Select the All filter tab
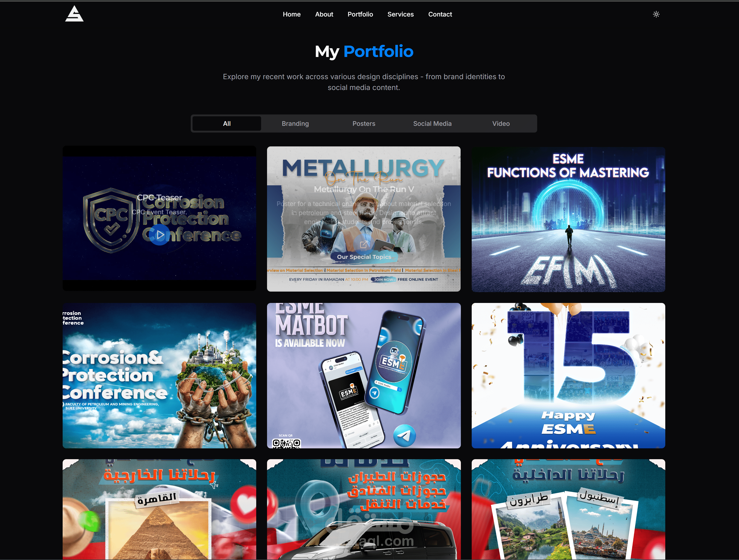Viewport: 739px width, 560px height. click(x=227, y=123)
